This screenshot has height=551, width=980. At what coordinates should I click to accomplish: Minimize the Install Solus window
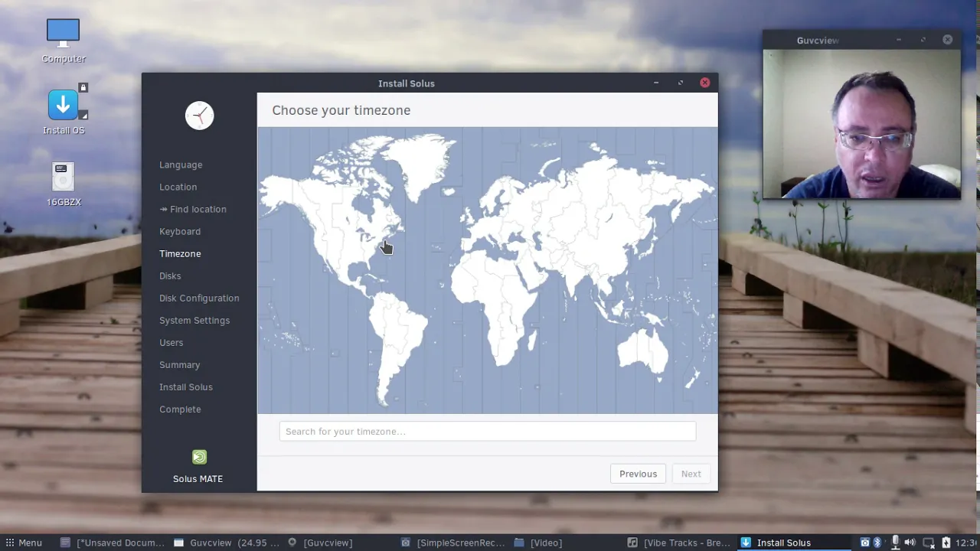point(656,83)
